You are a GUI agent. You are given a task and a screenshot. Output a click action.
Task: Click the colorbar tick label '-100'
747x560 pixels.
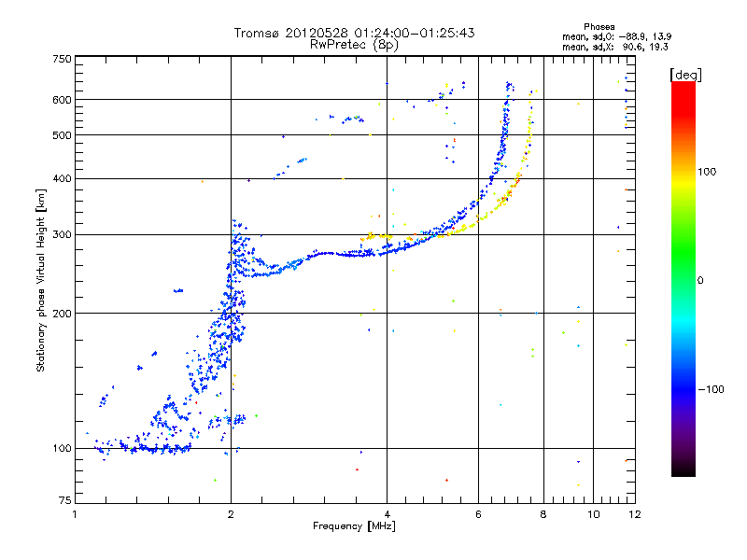coord(711,389)
